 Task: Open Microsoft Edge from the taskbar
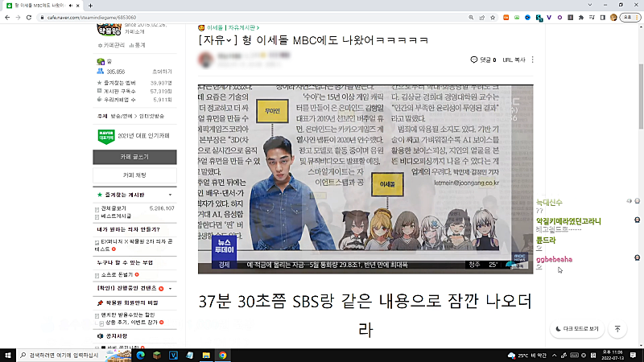pos(138,355)
